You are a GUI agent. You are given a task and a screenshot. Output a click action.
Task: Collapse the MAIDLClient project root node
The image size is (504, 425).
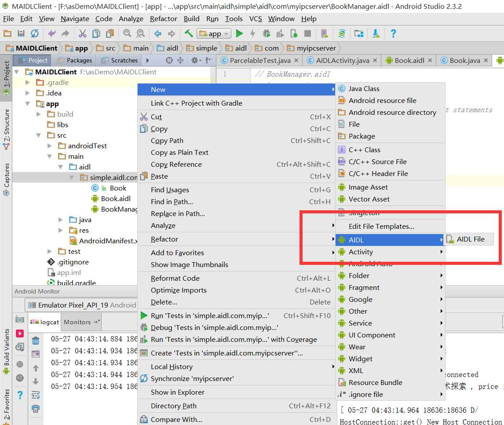click(17, 72)
